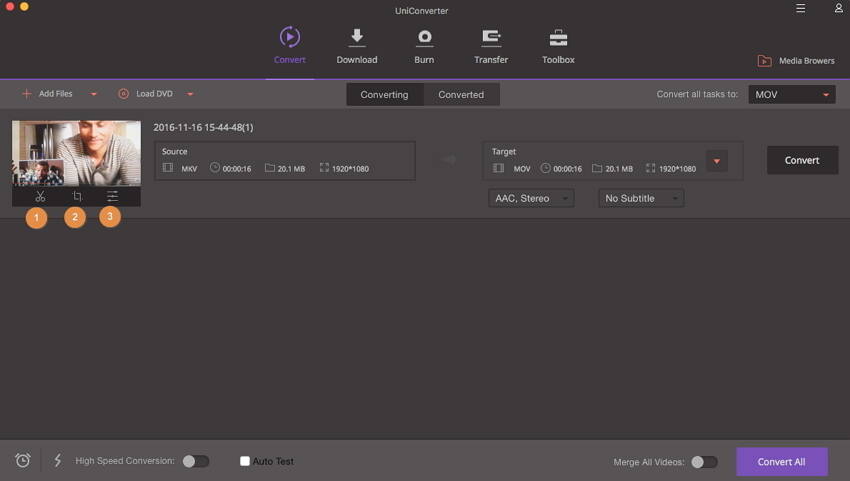Open the MOV output format dropdown
The image size is (850, 481).
coord(791,94)
